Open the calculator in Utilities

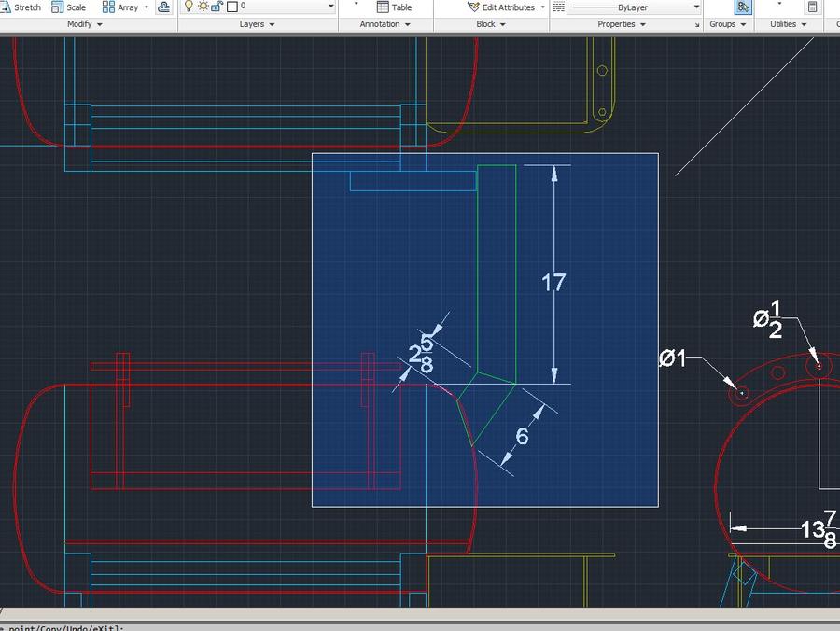[812, 7]
